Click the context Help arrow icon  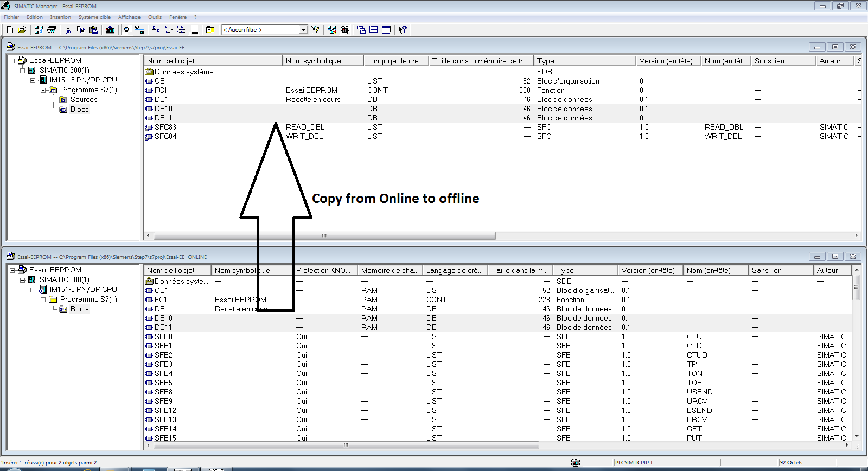pyautogui.click(x=402, y=30)
